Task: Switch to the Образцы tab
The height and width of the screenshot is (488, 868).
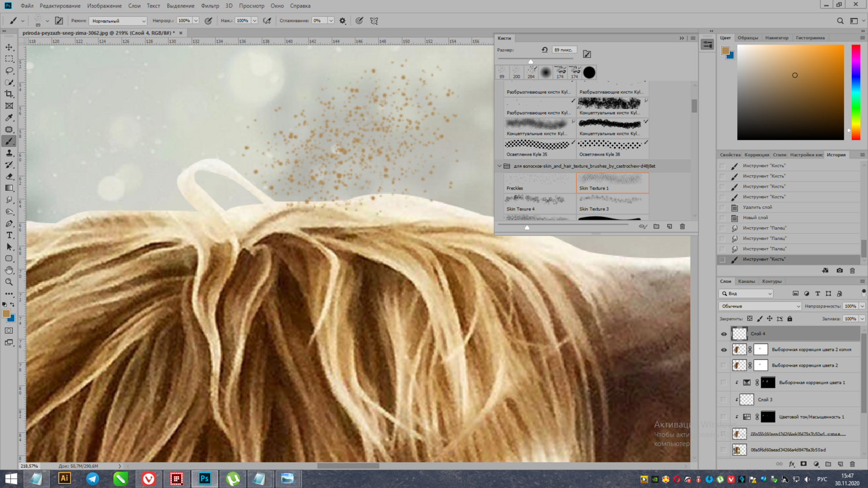Action: (748, 38)
